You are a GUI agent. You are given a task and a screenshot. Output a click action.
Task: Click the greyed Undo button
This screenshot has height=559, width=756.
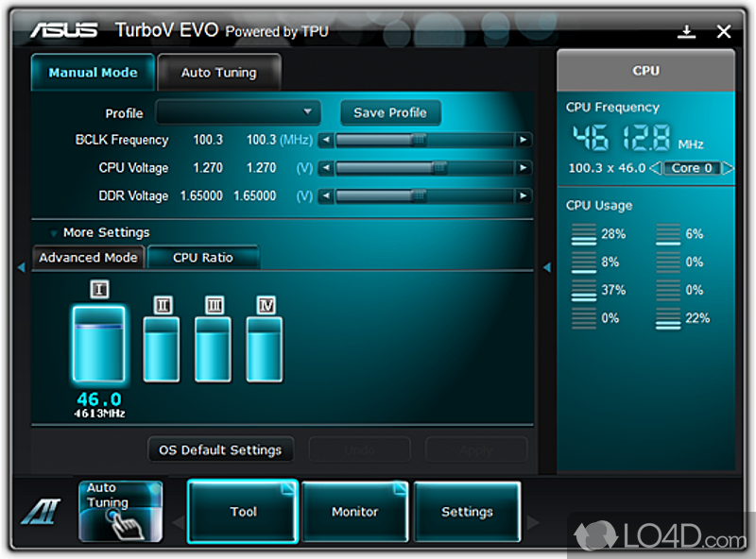pos(360,450)
